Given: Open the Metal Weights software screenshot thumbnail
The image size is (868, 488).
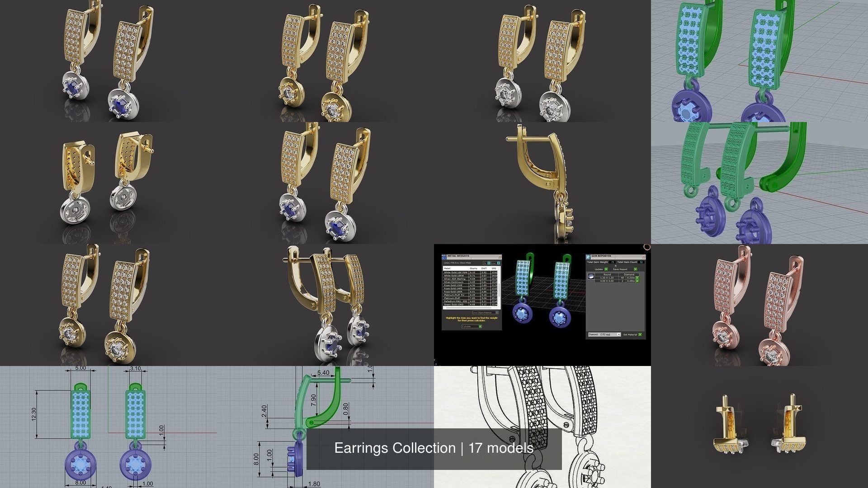Looking at the screenshot, I should click(542, 305).
